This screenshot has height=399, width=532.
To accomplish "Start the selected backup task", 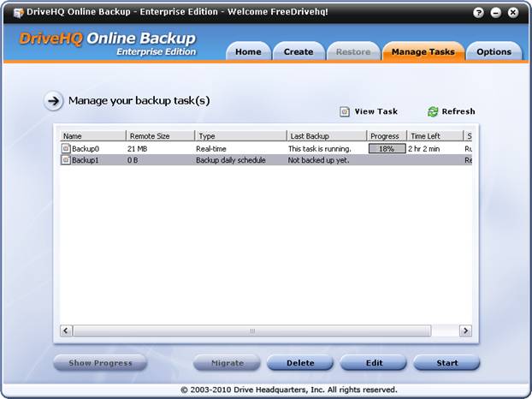I will [x=446, y=363].
